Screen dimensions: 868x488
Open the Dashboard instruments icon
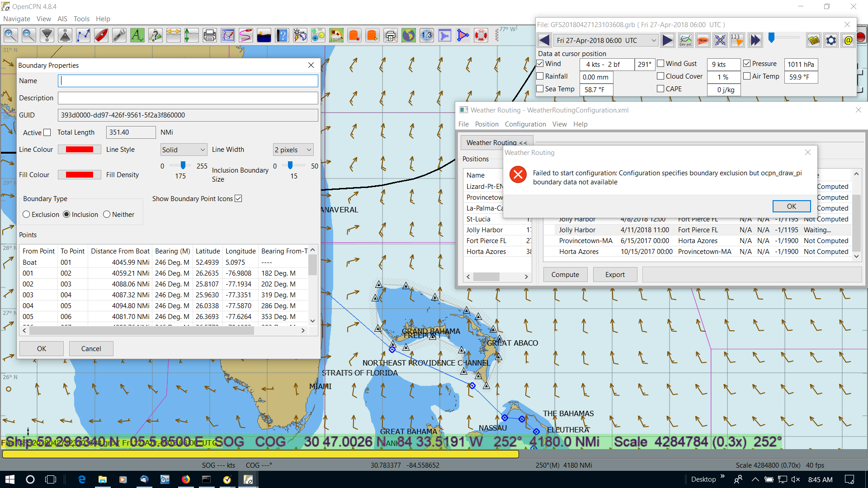(318, 35)
